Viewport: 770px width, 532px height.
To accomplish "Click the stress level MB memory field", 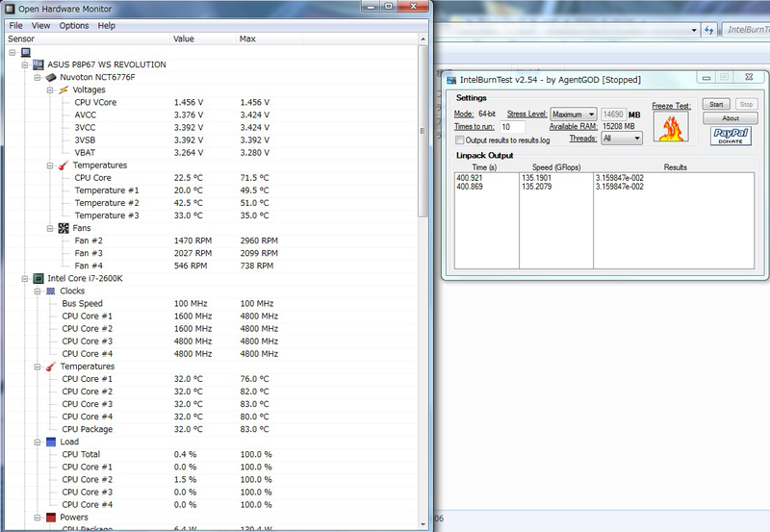I will [613, 114].
